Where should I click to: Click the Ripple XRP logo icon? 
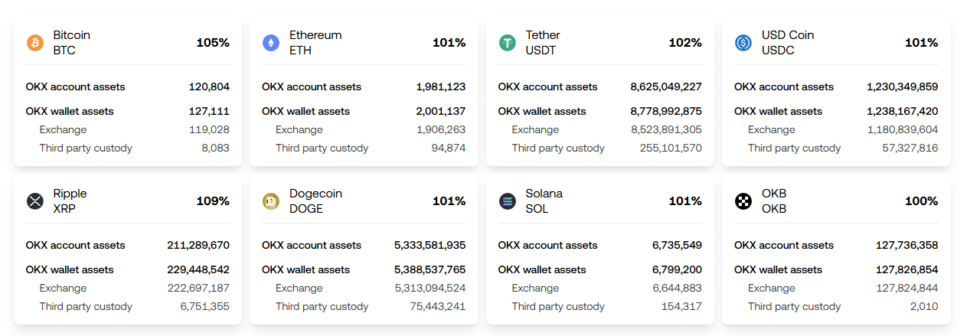click(x=35, y=201)
